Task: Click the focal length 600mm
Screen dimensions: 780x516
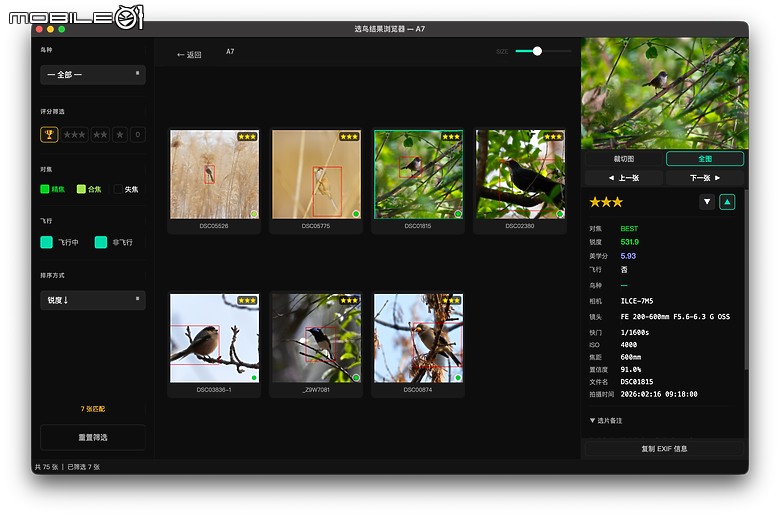Action: point(630,357)
